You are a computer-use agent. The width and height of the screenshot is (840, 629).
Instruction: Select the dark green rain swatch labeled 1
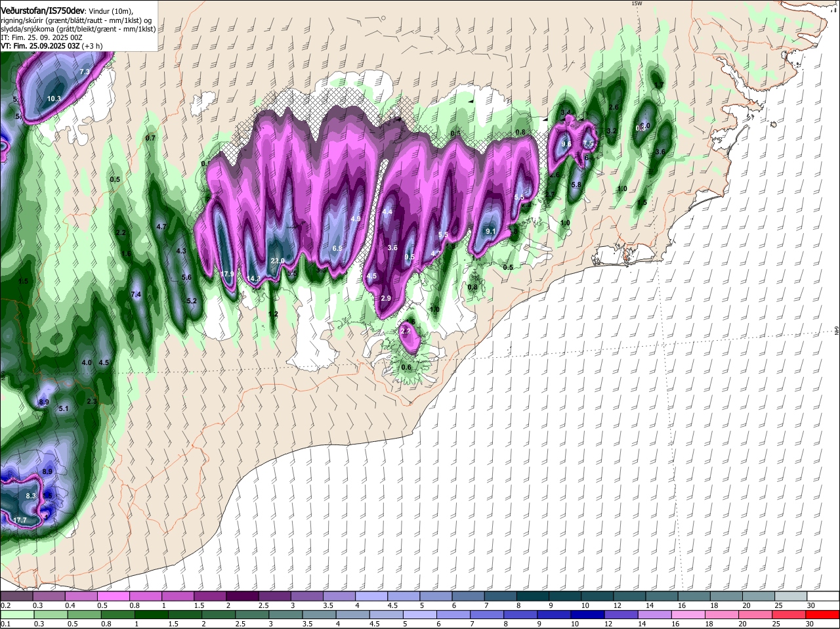[153, 615]
